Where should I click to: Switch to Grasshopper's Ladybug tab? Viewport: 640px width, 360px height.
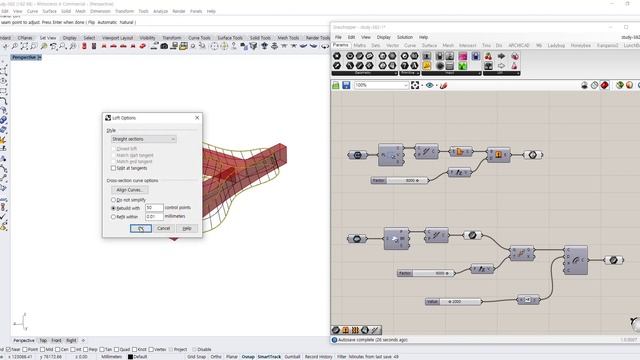tap(556, 45)
